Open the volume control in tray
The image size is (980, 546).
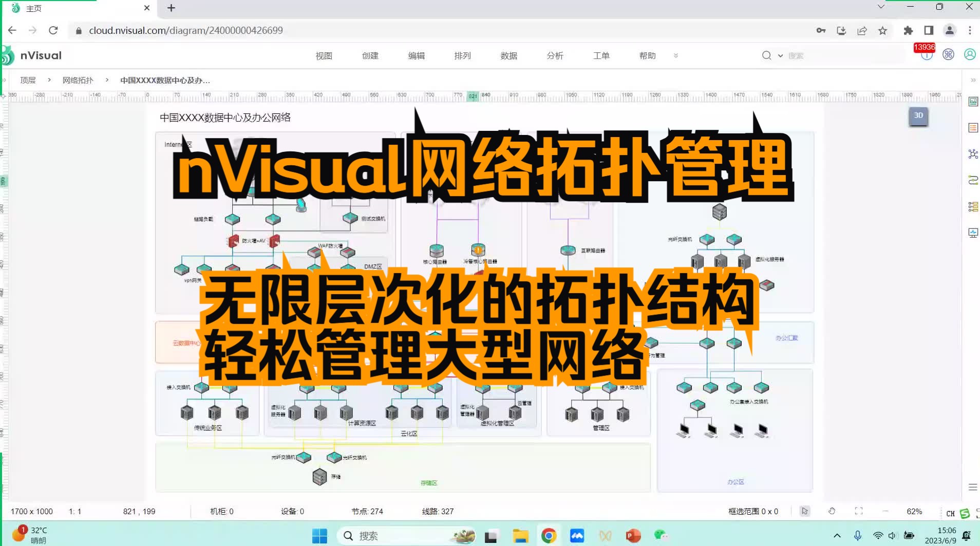click(892, 536)
